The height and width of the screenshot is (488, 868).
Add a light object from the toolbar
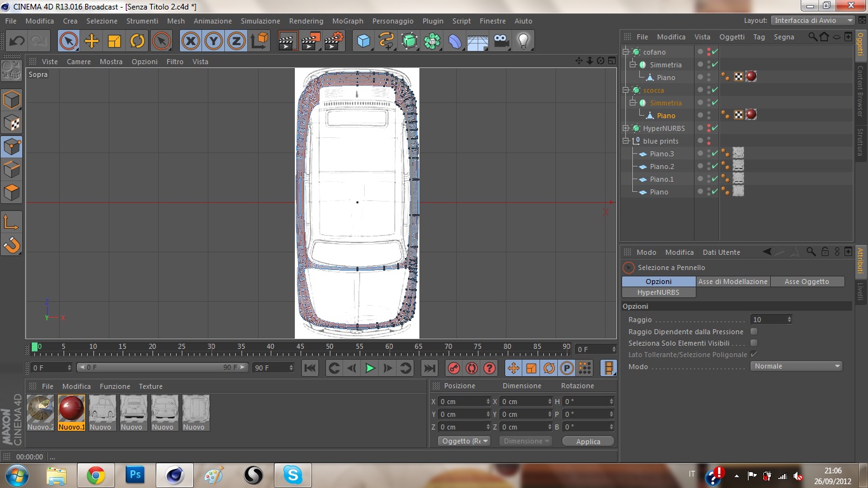tap(523, 41)
